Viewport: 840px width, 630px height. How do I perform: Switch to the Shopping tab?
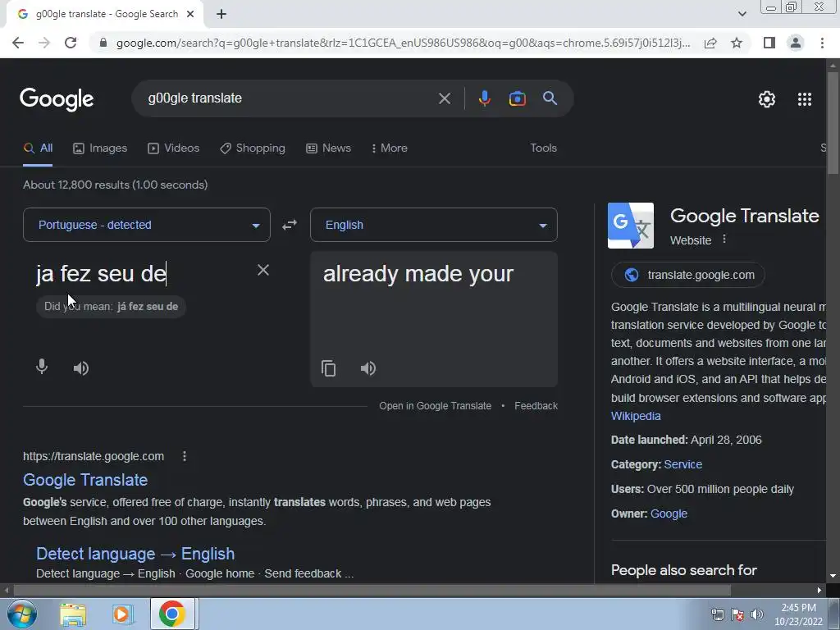click(x=253, y=148)
